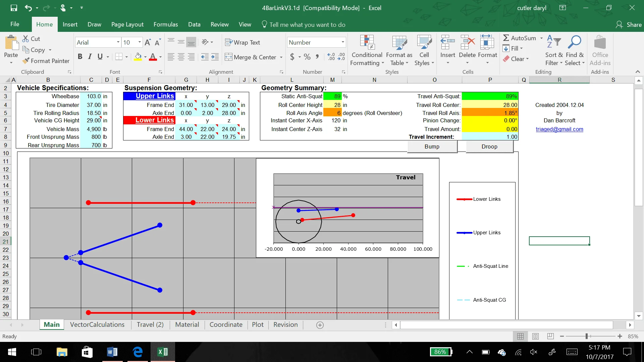Click the Save icon in quick access toolbar
Viewport: 644px width, 362px height.
[14, 8]
